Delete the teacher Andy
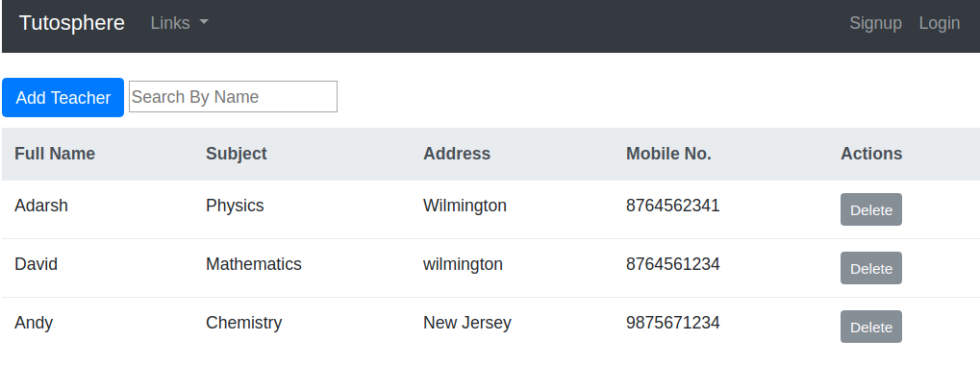This screenshot has width=980, height=365. click(x=870, y=327)
